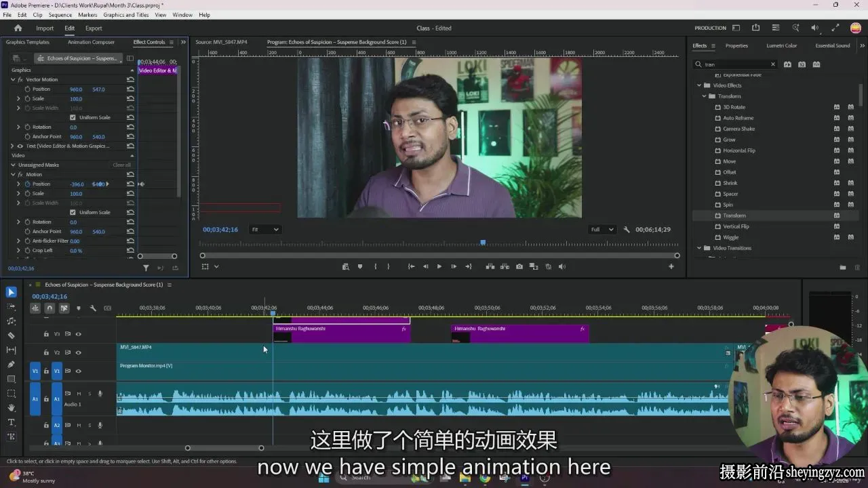Select the Rectangle tool

[x=11, y=379]
